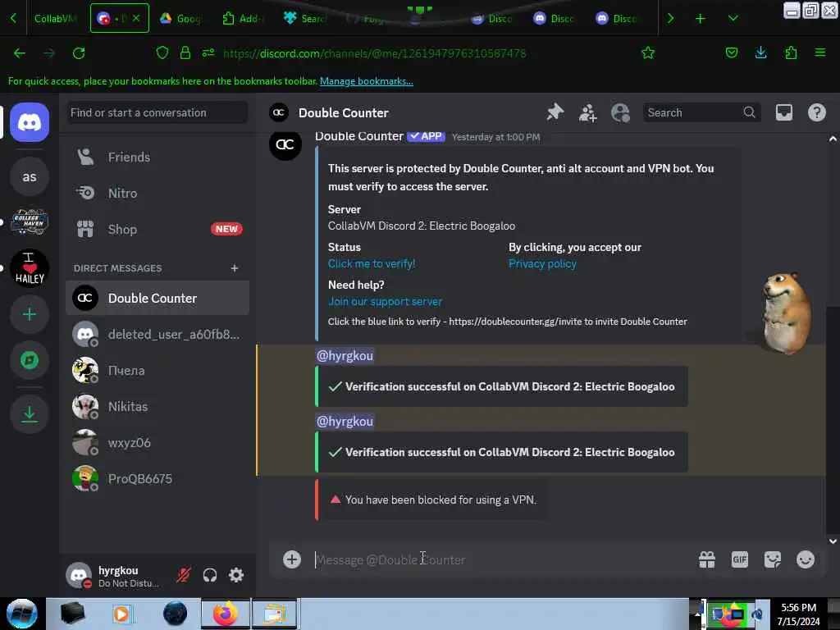Open the Nitro gift icon

(706, 559)
